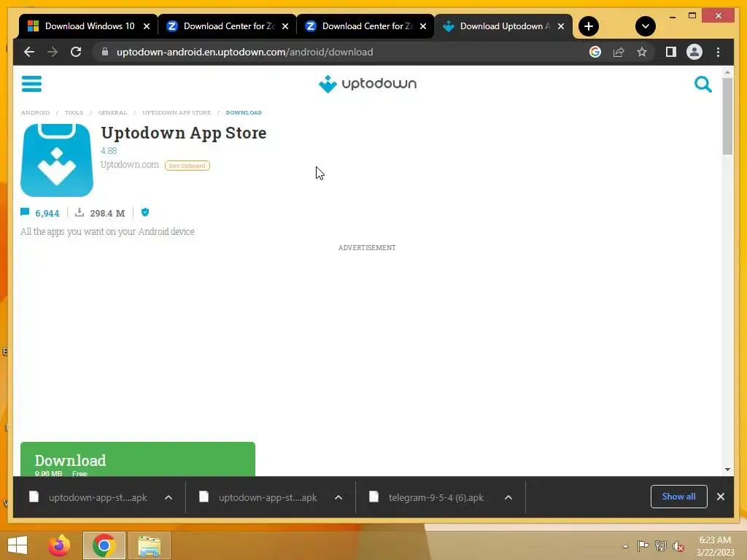
Task: Open the hamburger menu on Uptodown
Action: [31, 84]
